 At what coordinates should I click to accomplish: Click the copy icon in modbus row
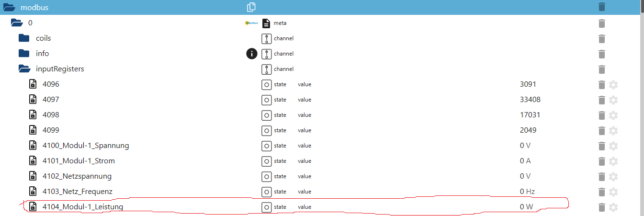tap(251, 7)
